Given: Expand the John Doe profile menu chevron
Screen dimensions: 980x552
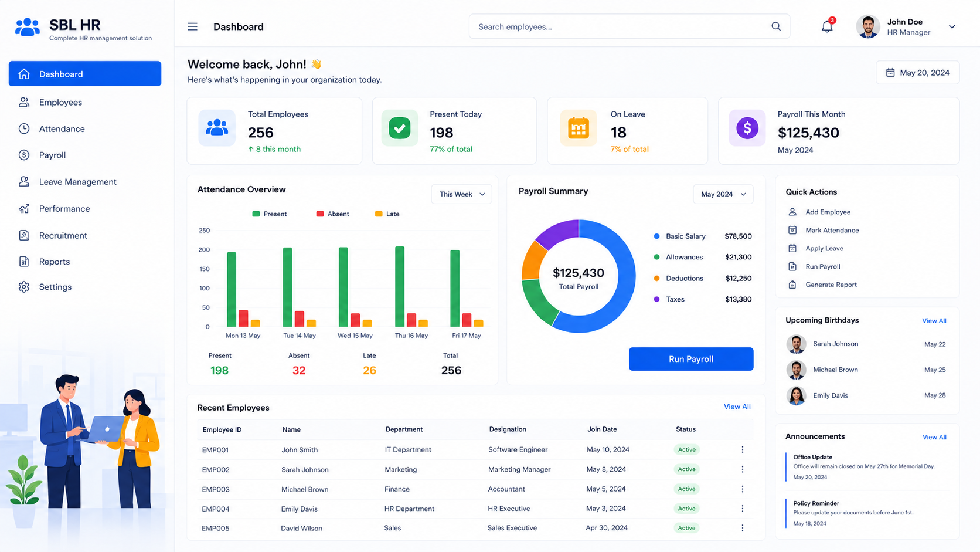Looking at the screenshot, I should [952, 27].
